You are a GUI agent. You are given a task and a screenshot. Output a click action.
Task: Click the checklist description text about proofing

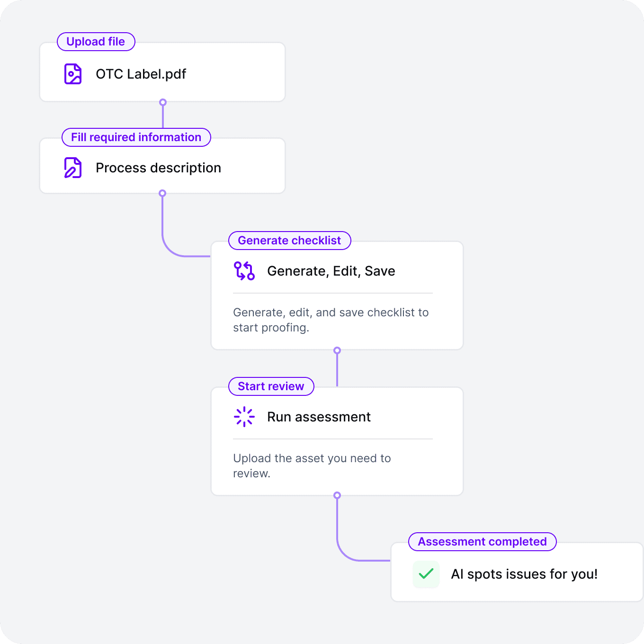click(x=331, y=320)
